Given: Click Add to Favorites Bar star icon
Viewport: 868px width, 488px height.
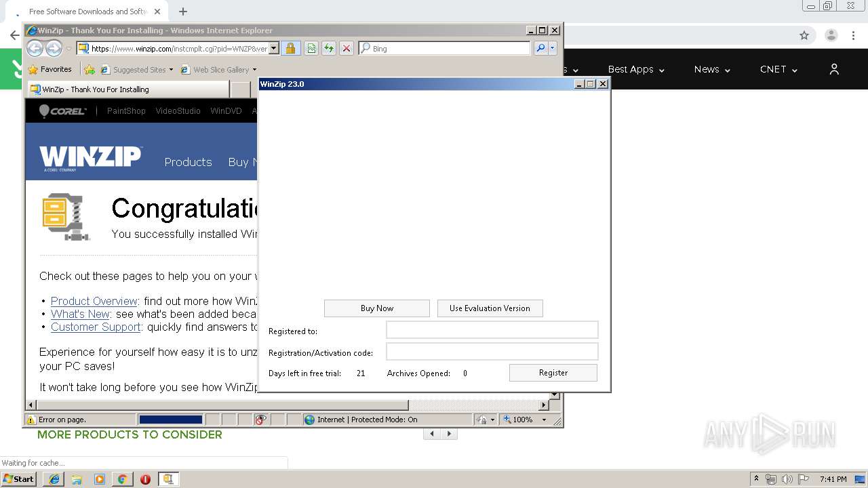Looking at the screenshot, I should pyautogui.click(x=90, y=69).
